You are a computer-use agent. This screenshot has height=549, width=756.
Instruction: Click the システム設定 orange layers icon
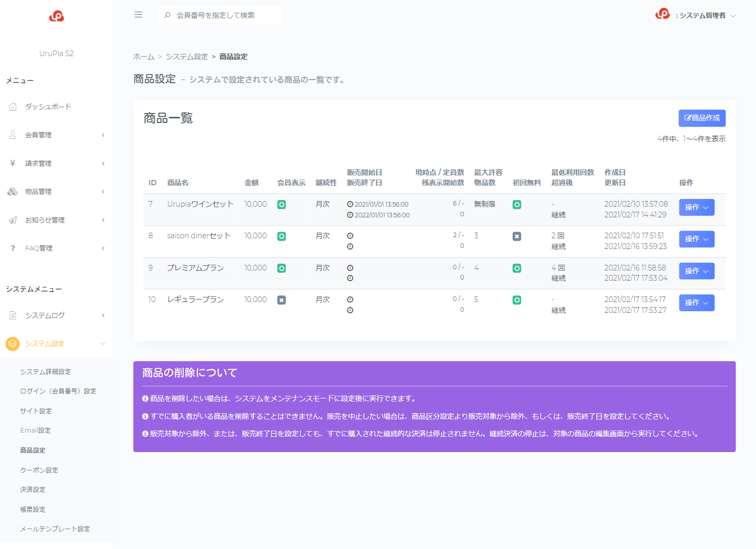tap(13, 344)
